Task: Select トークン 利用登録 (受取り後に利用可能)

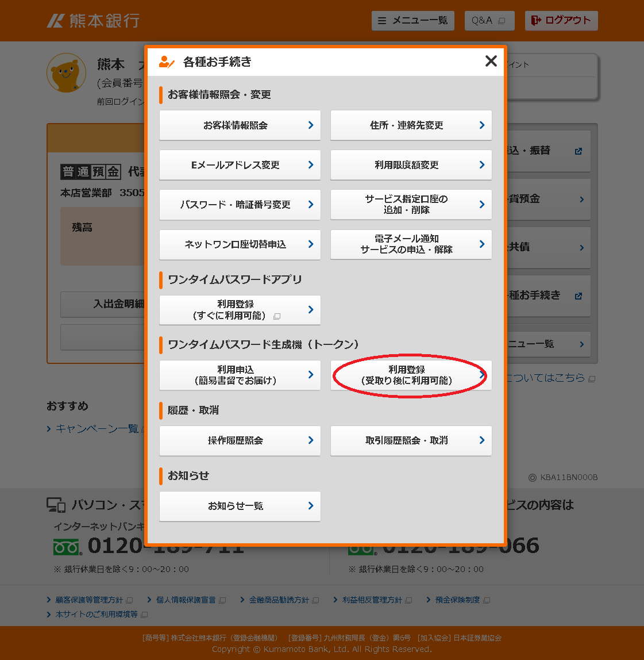Action: (x=411, y=375)
